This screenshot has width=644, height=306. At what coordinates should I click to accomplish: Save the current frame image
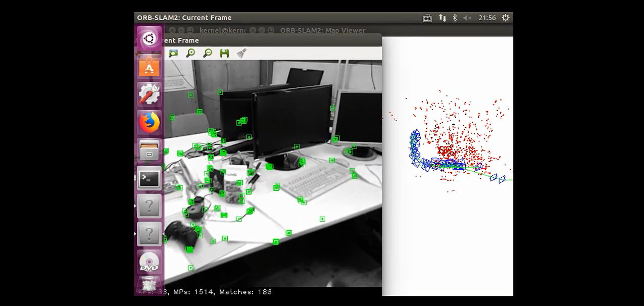click(x=225, y=53)
